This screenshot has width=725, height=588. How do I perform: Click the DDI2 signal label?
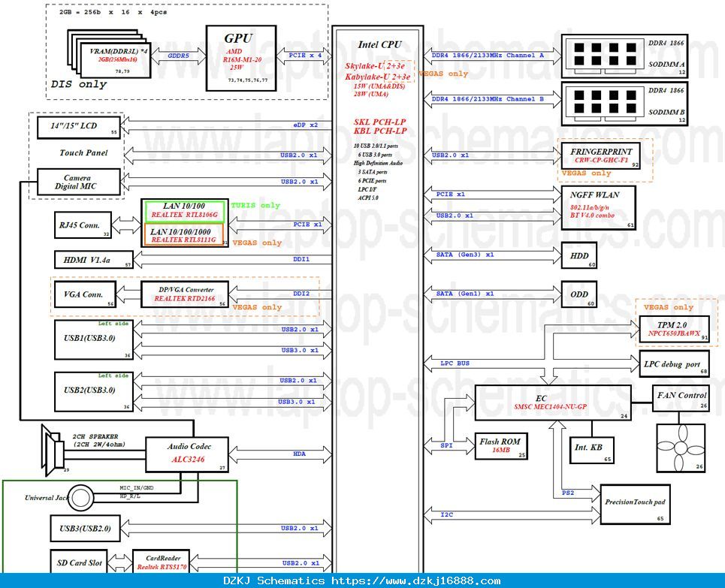[x=301, y=294]
